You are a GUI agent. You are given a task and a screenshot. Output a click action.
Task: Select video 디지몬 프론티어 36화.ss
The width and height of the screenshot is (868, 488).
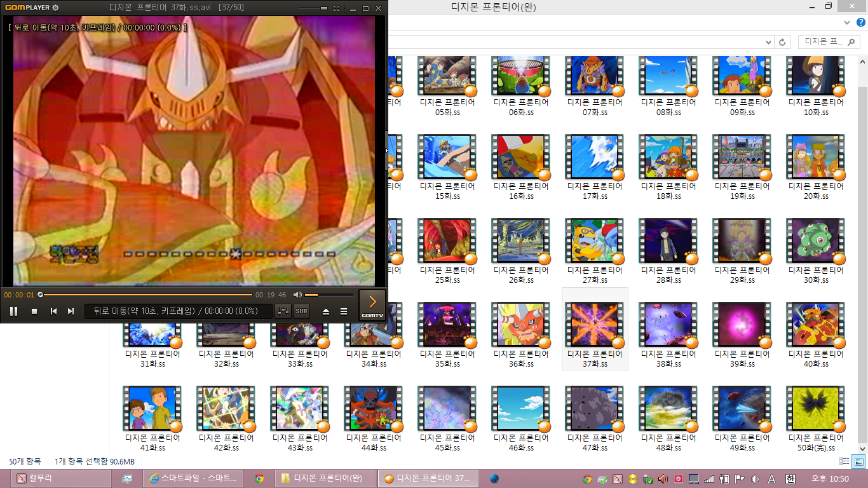click(x=521, y=335)
